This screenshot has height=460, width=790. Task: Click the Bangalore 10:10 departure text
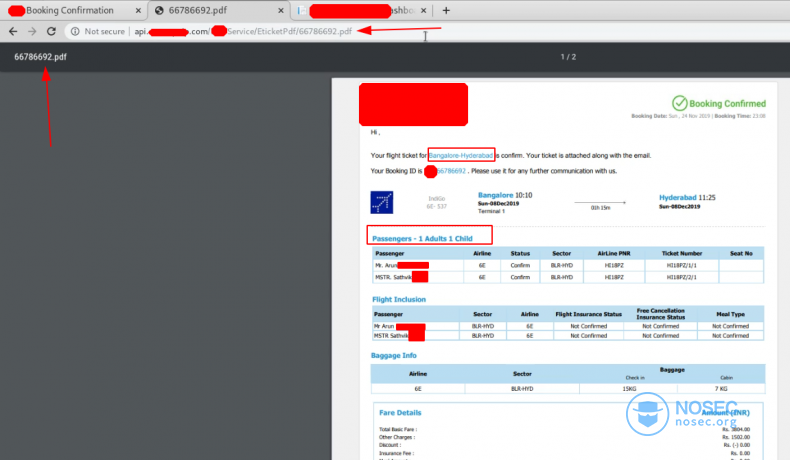505,195
